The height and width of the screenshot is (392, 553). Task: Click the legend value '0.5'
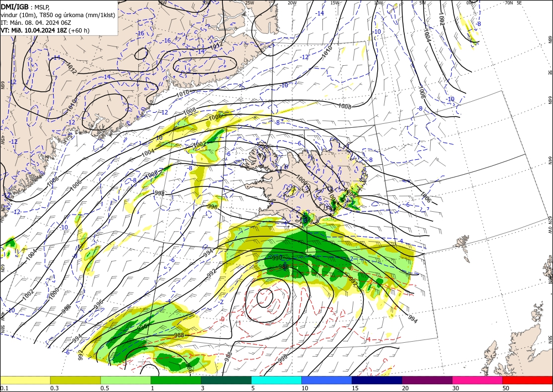click(105, 388)
